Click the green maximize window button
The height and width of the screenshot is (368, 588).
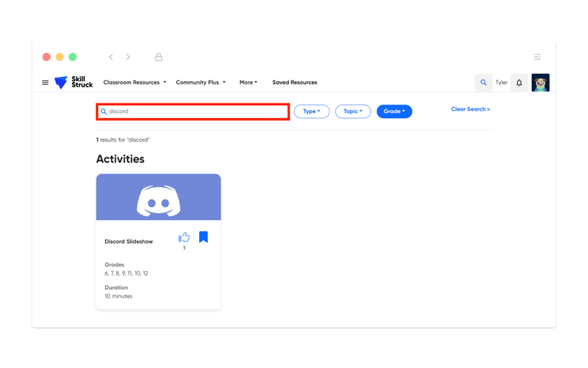[x=73, y=57]
